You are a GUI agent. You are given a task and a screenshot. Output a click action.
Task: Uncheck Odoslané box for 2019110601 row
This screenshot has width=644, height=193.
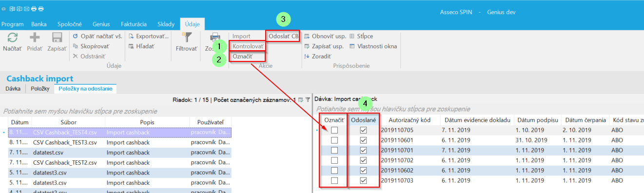tap(363, 140)
